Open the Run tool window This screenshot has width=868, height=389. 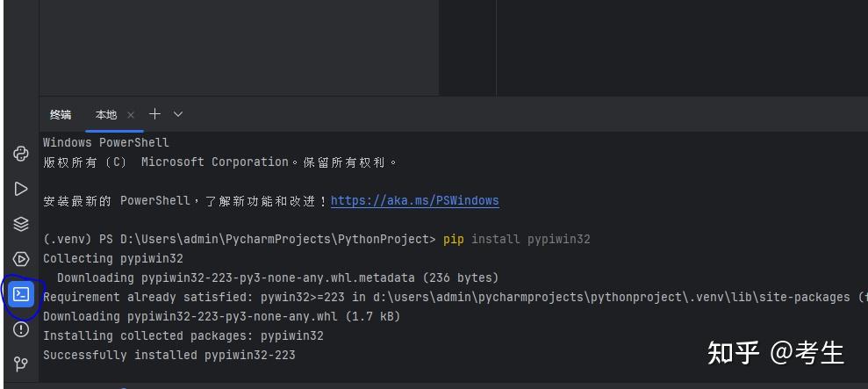point(21,189)
